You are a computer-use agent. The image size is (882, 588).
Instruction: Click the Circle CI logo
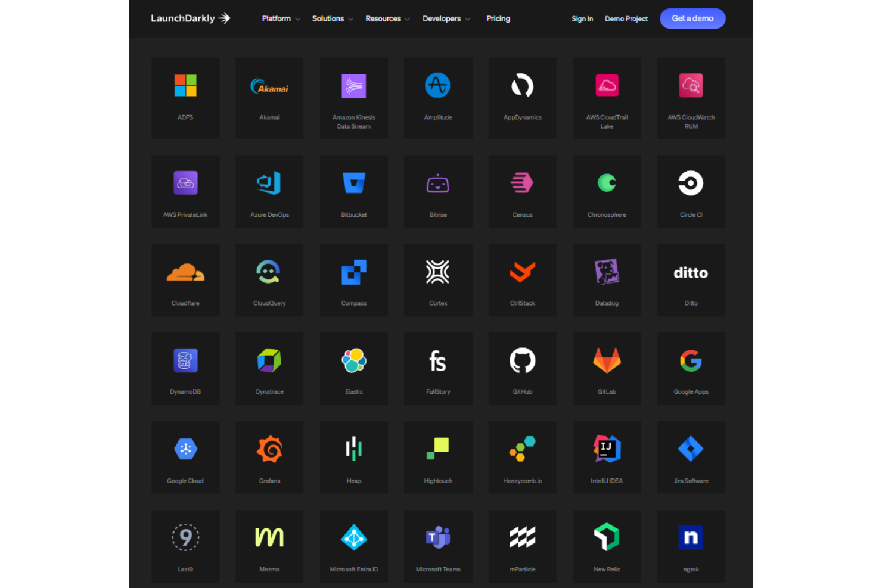(691, 183)
